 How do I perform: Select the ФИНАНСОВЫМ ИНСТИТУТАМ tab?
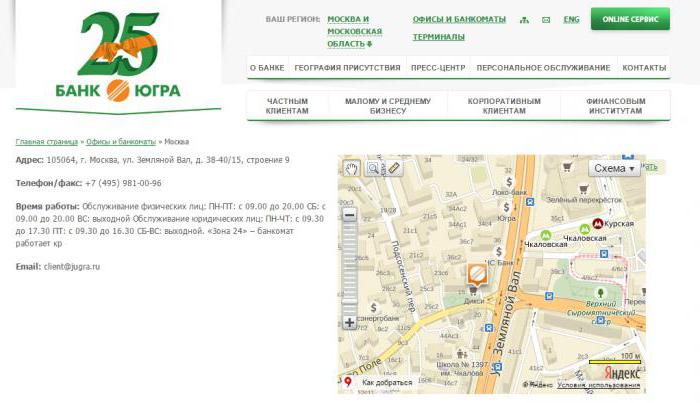point(616,106)
